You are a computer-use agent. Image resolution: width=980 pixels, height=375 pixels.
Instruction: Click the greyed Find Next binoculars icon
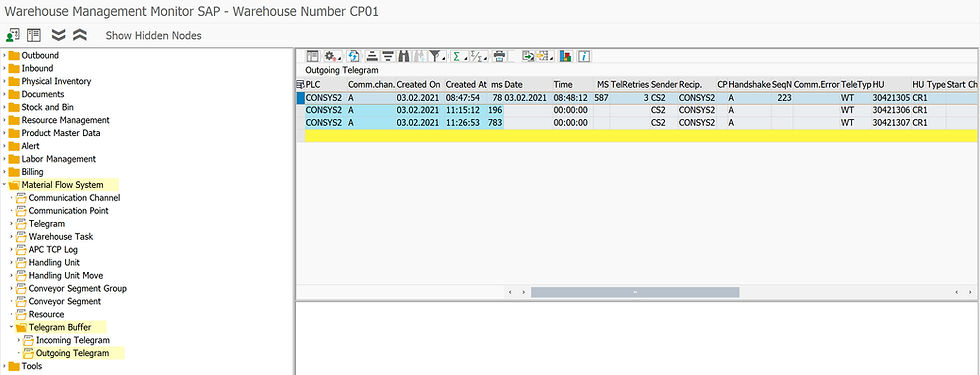tap(419, 56)
